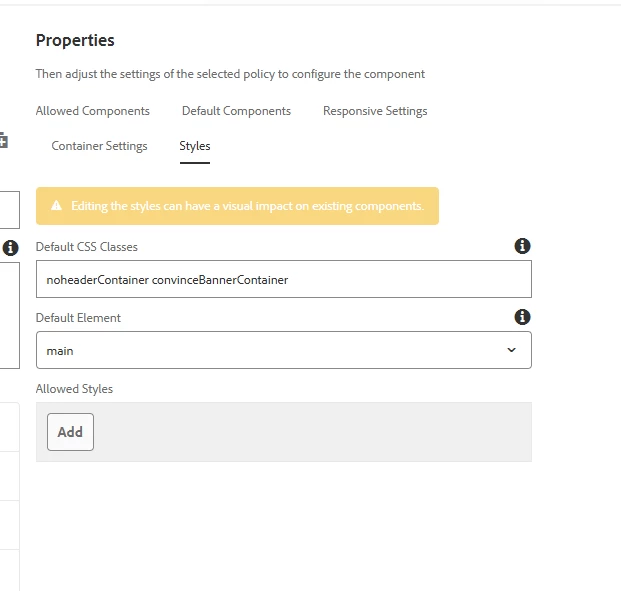Click the chevron arrow in Default Element field
The height and width of the screenshot is (591, 621).
click(511, 350)
